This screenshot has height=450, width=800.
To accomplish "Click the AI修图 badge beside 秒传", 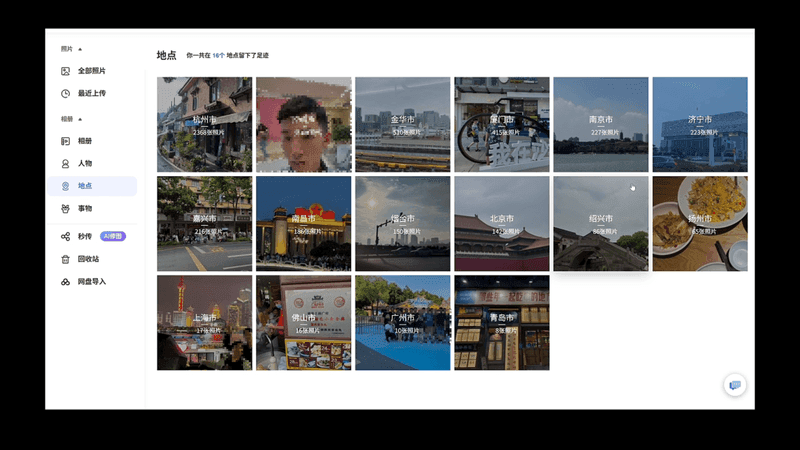I will (113, 236).
